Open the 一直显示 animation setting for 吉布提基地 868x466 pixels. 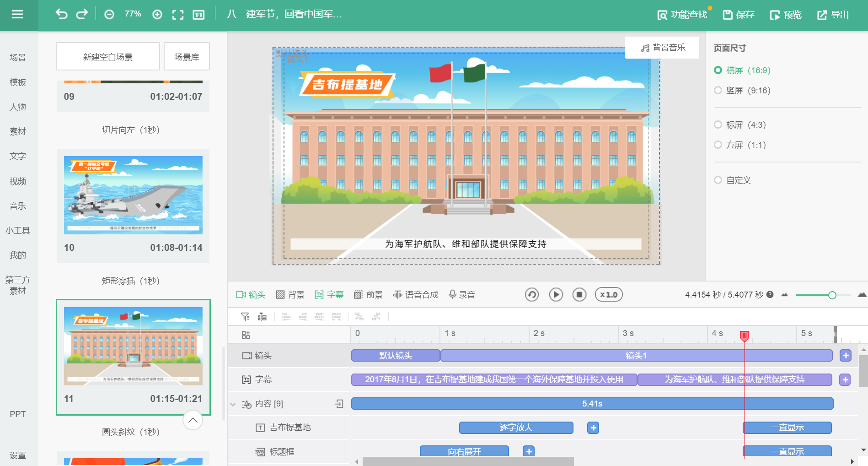pos(787,428)
